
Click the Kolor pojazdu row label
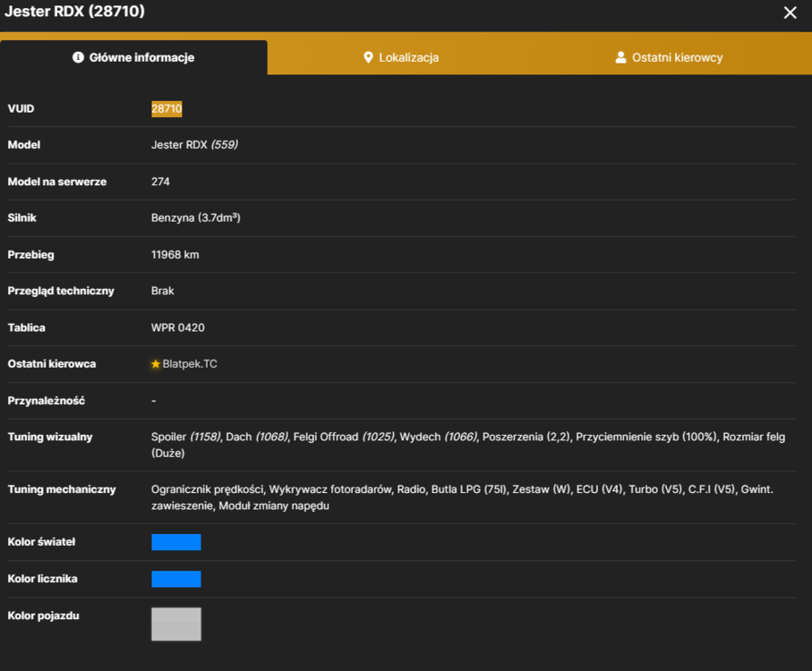click(x=44, y=616)
